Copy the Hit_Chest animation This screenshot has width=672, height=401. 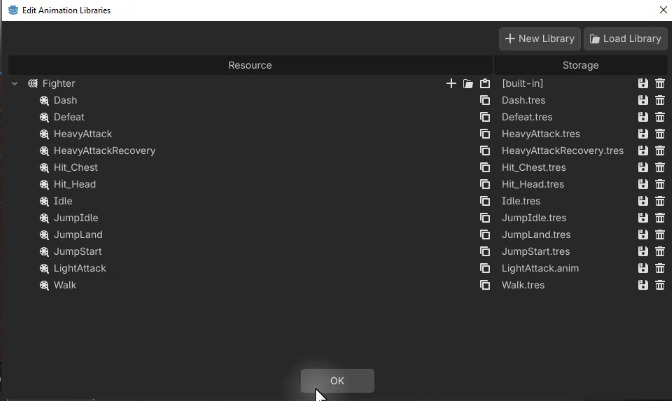485,168
